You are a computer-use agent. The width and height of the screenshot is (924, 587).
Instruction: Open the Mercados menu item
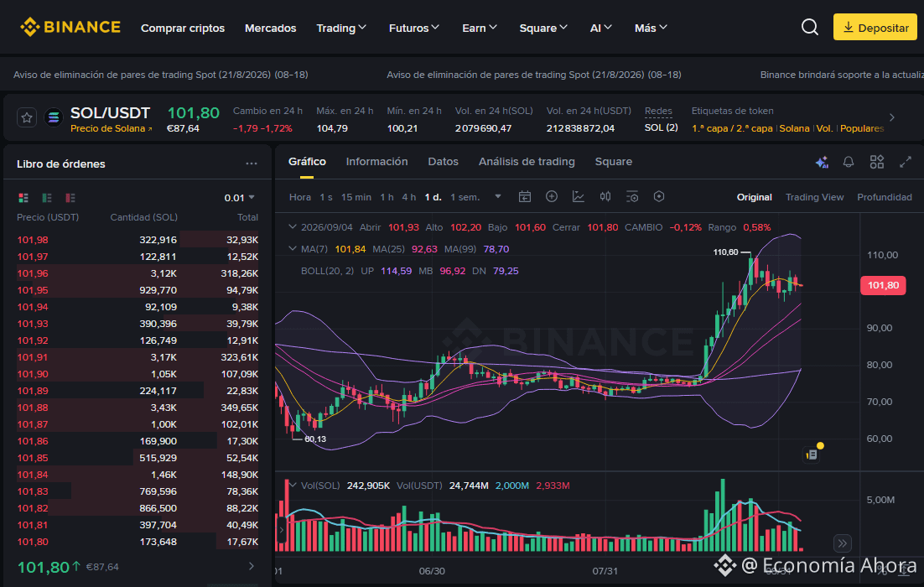[271, 28]
